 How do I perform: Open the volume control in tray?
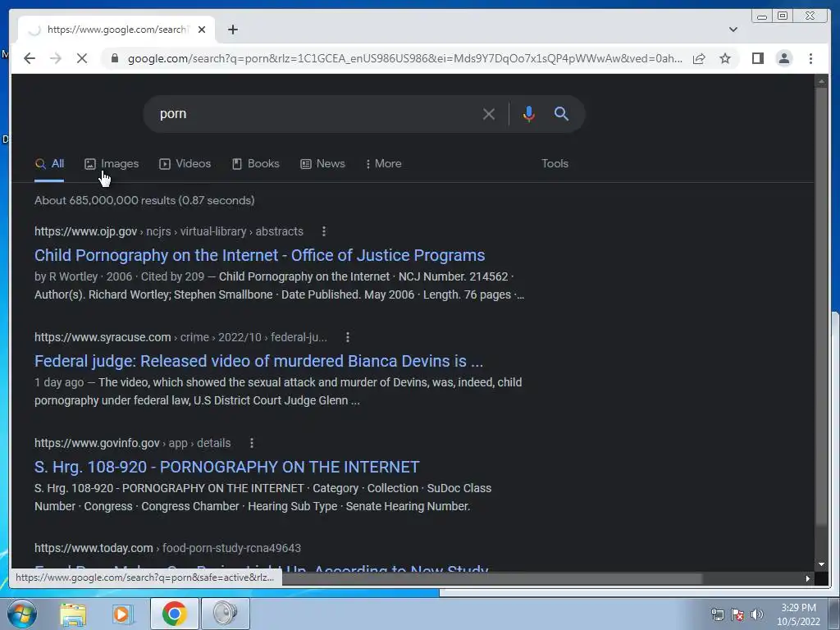756,614
